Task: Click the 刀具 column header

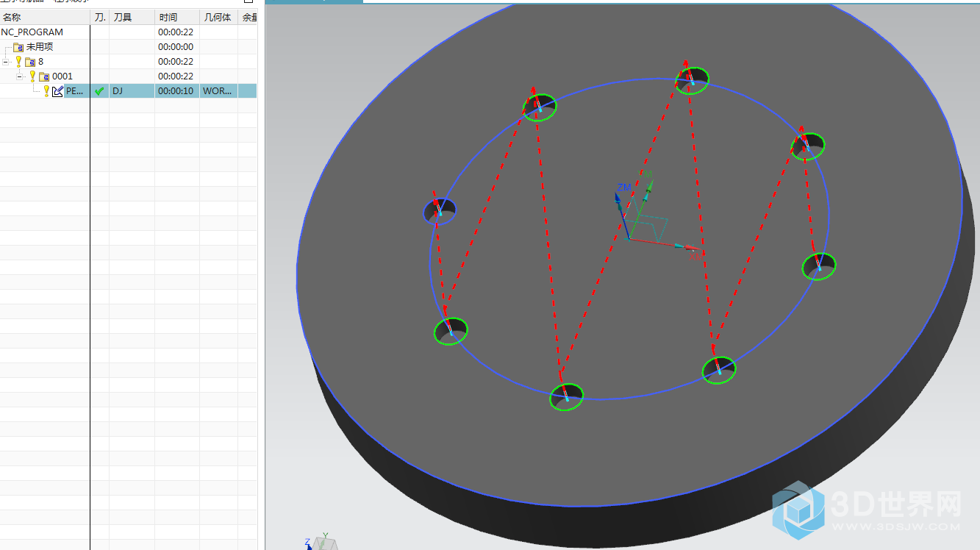Action: tap(132, 17)
